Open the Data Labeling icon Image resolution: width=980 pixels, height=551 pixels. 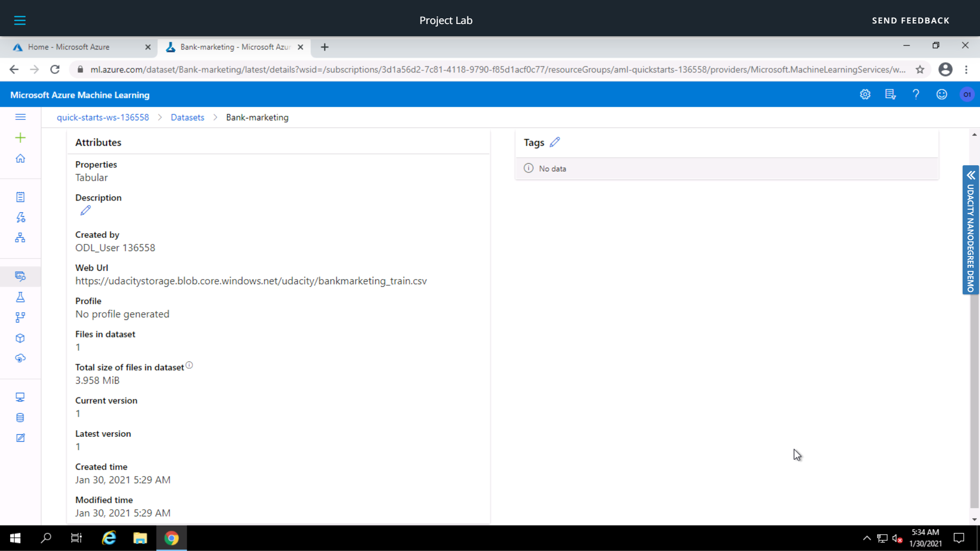(20, 438)
